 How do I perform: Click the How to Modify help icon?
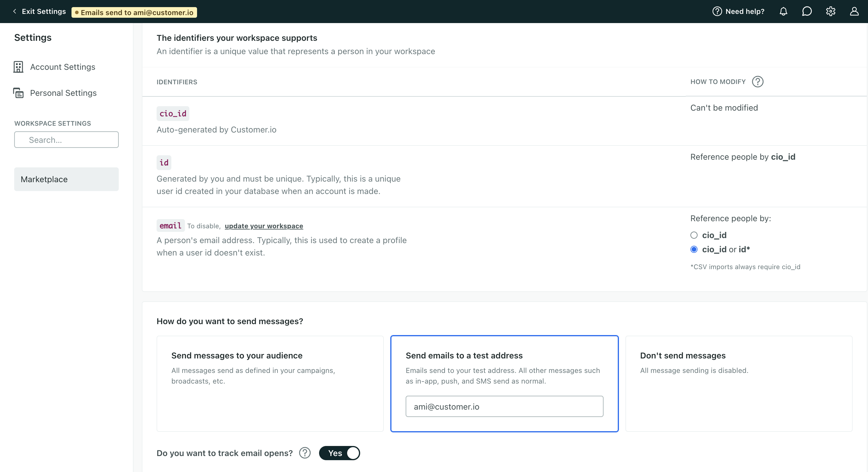[x=758, y=82]
